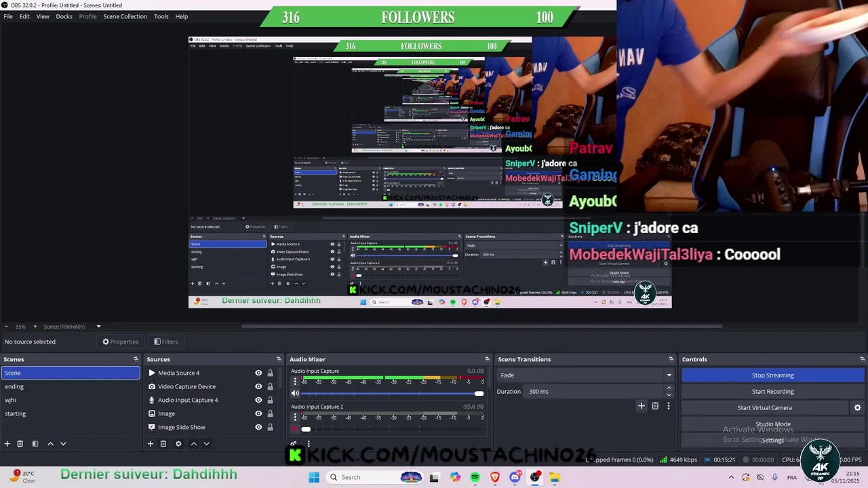Move scene up with the arrow icon
Screen dimensions: 868x488
click(x=50, y=444)
